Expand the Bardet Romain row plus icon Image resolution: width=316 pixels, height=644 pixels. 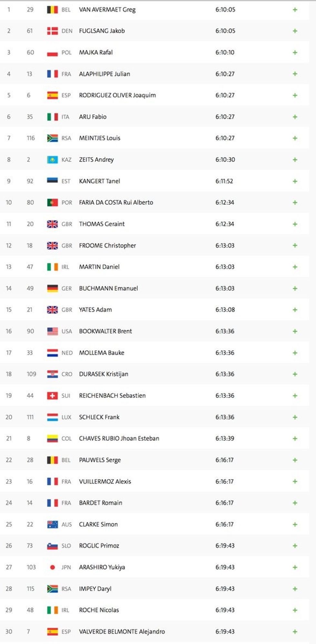(295, 503)
